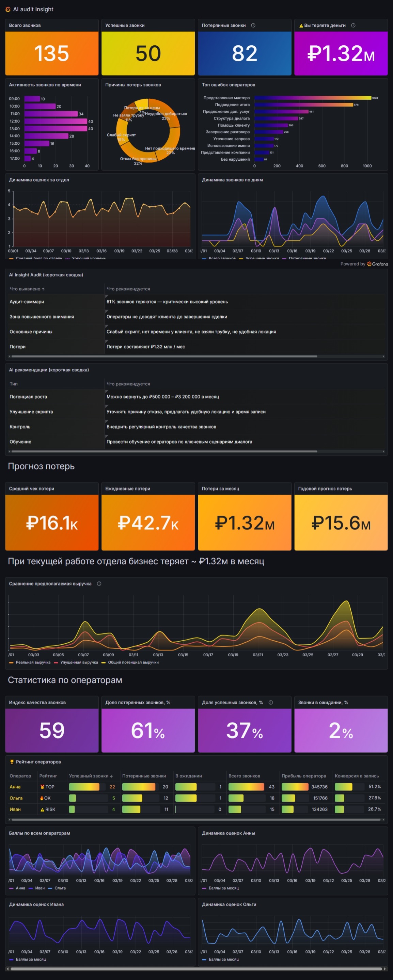Image resolution: width=393 pixels, height=980 pixels.
Task: Open info icon on Вы теряете деньги panel
Action: click(x=353, y=26)
